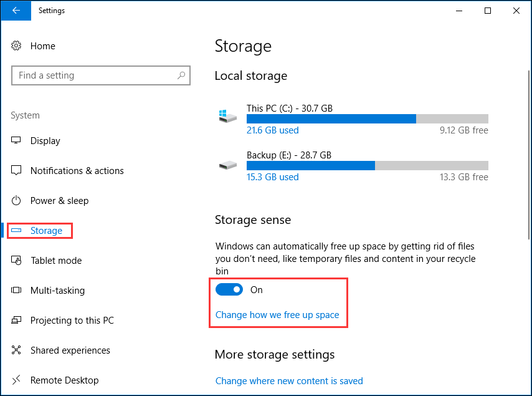532x396 pixels.
Task: Select the Shared experiences icon
Action: 17,350
